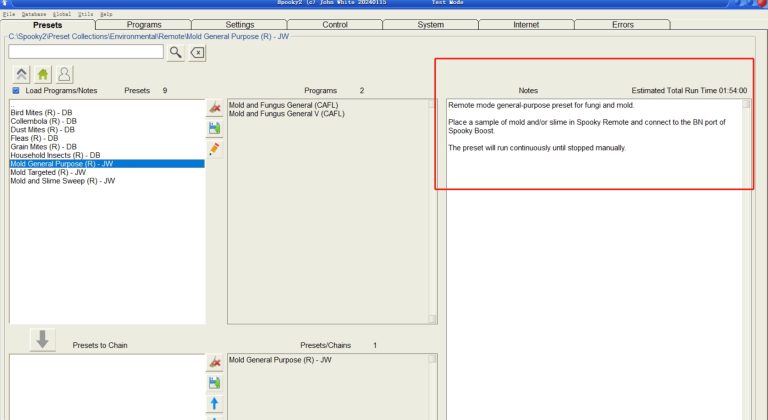The width and height of the screenshot is (768, 420).
Task: Open the home presets folder
Action: point(42,74)
